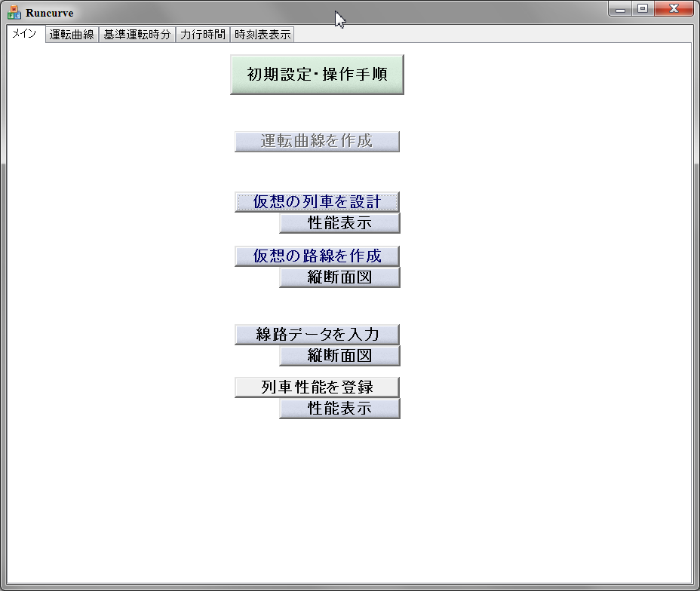Maximize the Runcurve window
Viewport: 700px width, 591px height.
(x=643, y=9)
